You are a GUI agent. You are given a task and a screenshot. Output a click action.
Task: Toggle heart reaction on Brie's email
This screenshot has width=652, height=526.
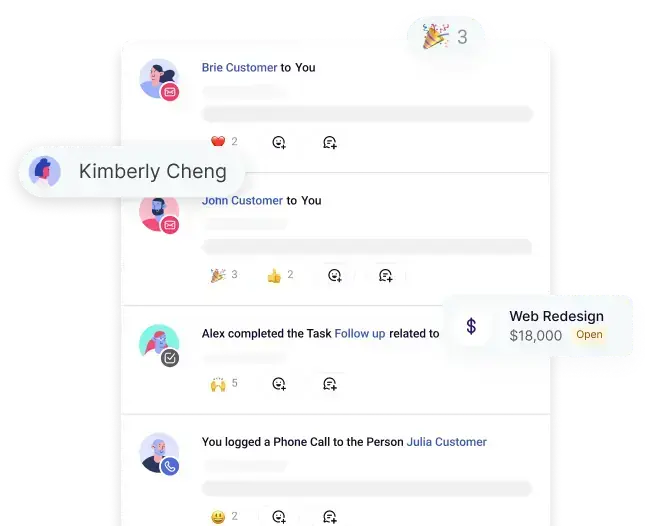pyautogui.click(x=224, y=141)
